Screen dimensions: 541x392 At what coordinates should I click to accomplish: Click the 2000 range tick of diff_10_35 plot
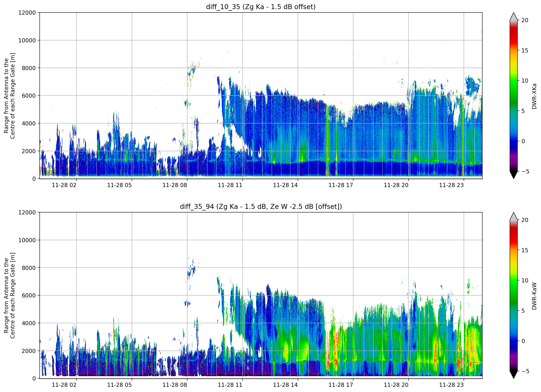coord(29,151)
